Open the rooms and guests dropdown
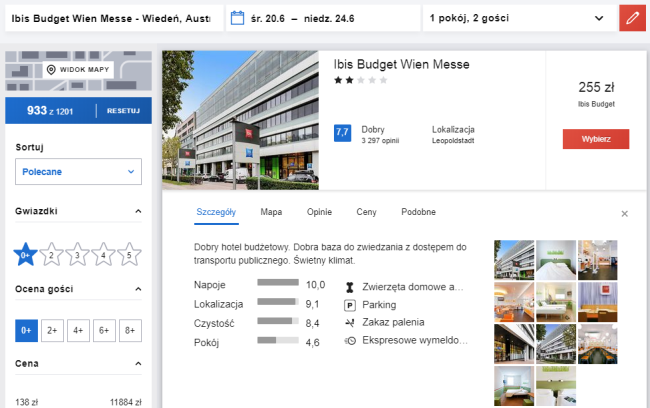Viewport: 650px width, 408px height. [x=517, y=18]
